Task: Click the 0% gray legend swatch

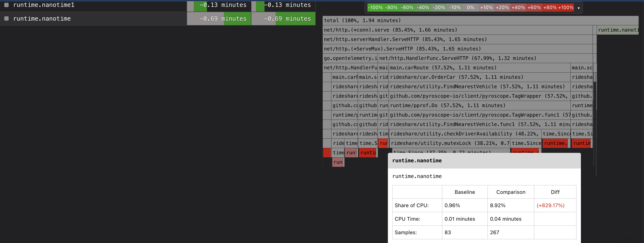Action: point(470,8)
